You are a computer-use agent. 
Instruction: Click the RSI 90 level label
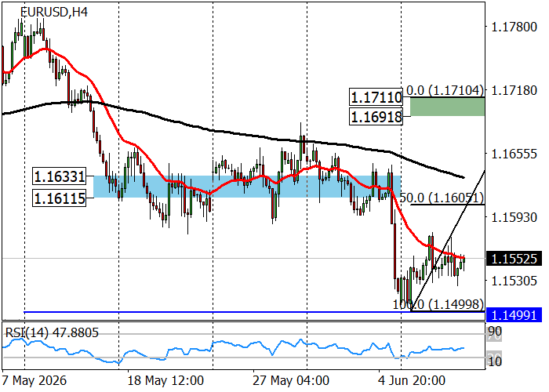pos(495,331)
